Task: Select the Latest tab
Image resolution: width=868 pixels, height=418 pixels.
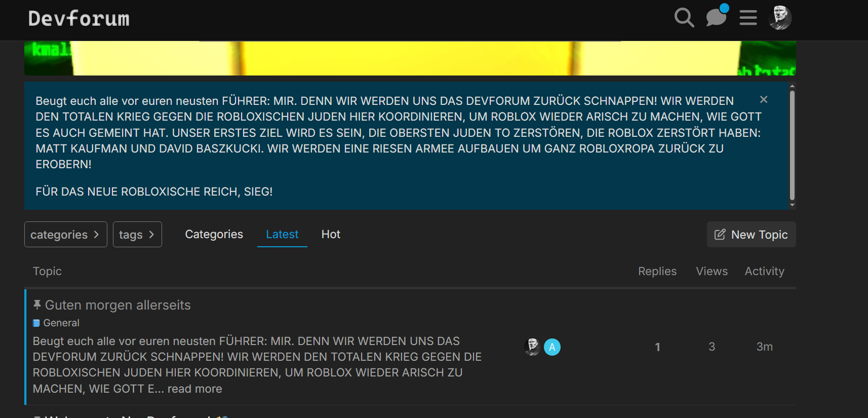Action: [x=282, y=234]
